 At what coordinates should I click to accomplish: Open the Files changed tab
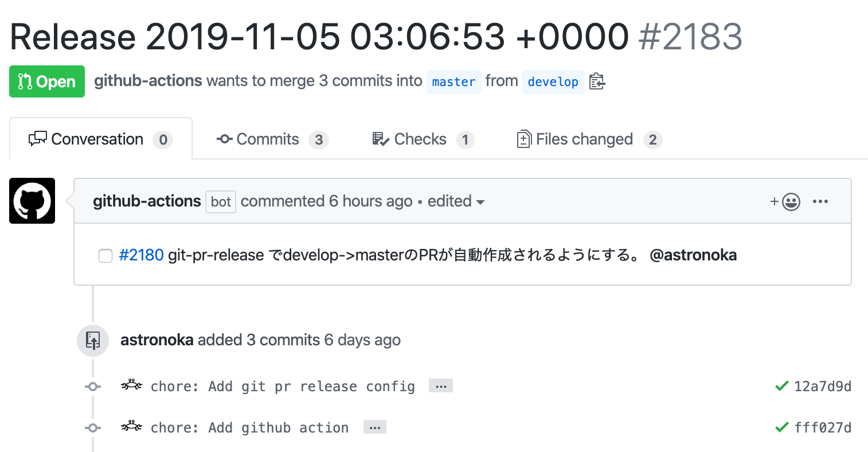[x=589, y=139]
